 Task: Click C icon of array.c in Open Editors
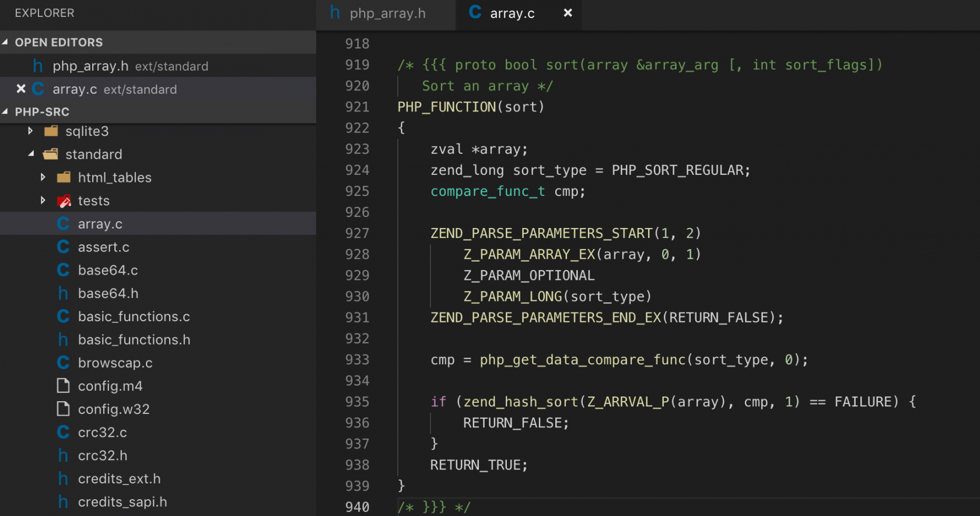pyautogui.click(x=38, y=89)
